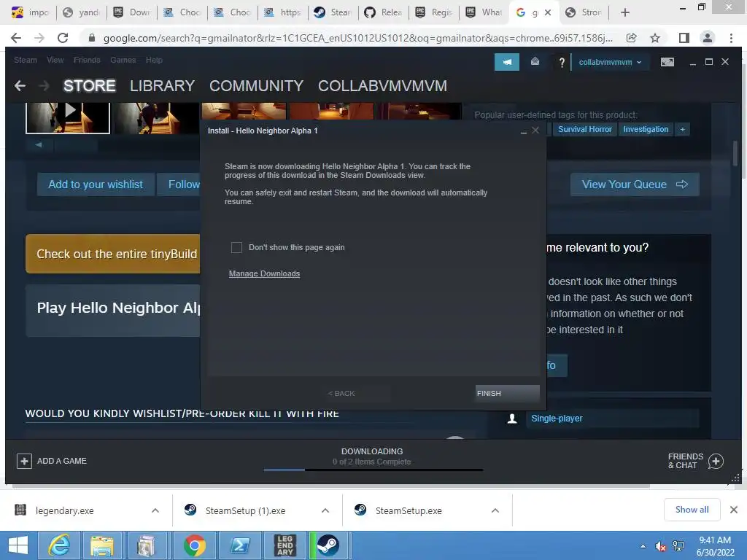Click View Your Queue button
747x560 pixels.
(635, 184)
